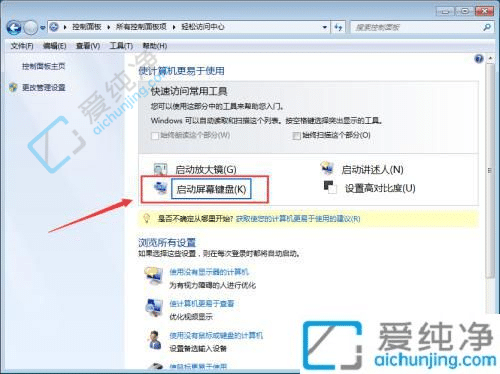Expand the arrow after 控制面板 breadcrumb

pos(109,27)
